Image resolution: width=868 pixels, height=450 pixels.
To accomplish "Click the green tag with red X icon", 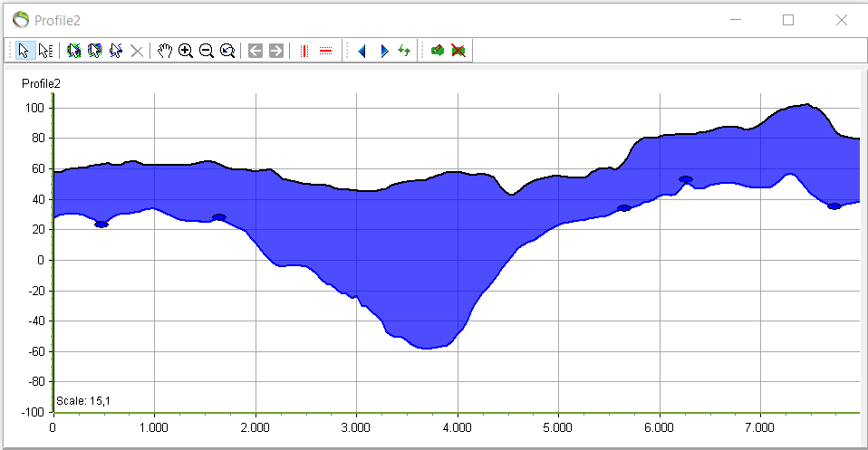I will [458, 51].
